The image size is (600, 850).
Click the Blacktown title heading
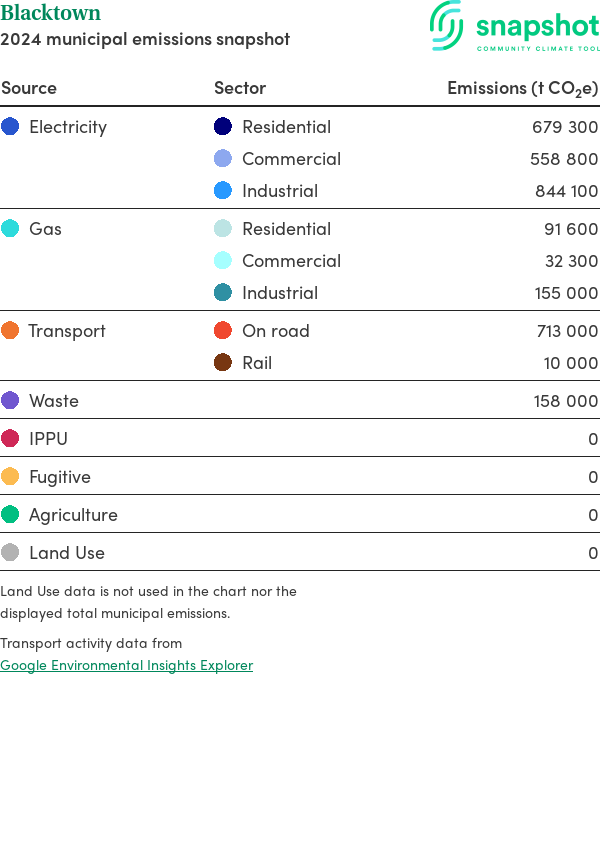[x=51, y=14]
